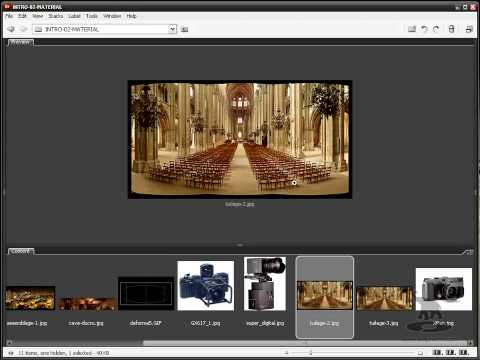This screenshot has height=360, width=480.
Task: Click the smaller thumbnail size icon
Action: 286,353
